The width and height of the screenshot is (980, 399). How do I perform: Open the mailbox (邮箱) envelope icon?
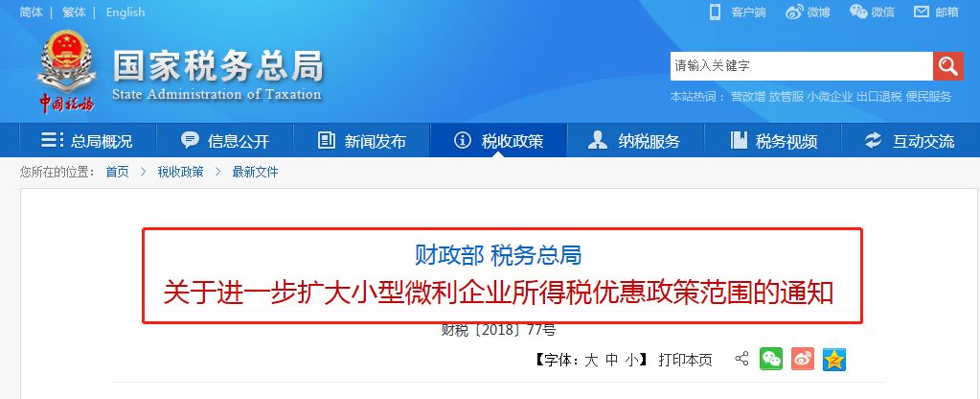922,12
